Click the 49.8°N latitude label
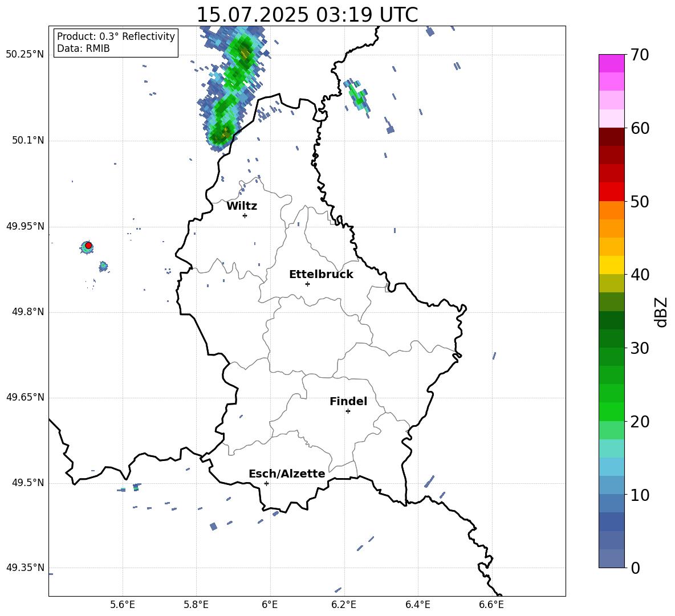Image resolution: width=675 pixels, height=616 pixels. pyautogui.click(x=27, y=312)
